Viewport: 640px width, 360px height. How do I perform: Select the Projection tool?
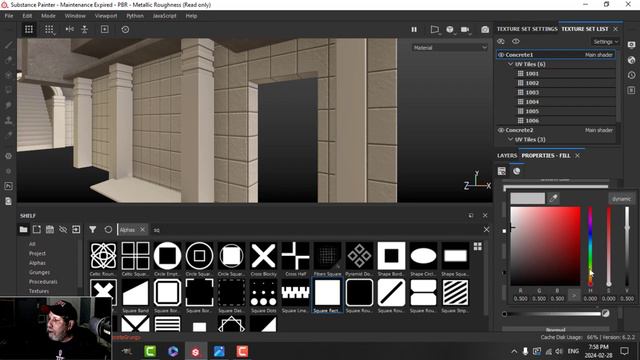[x=9, y=75]
